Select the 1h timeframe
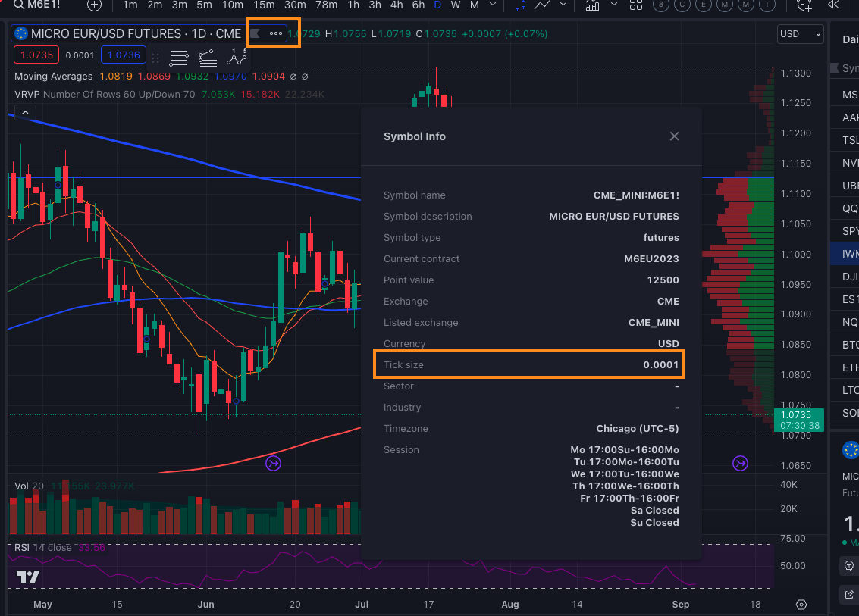859x616 pixels. tap(353, 5)
